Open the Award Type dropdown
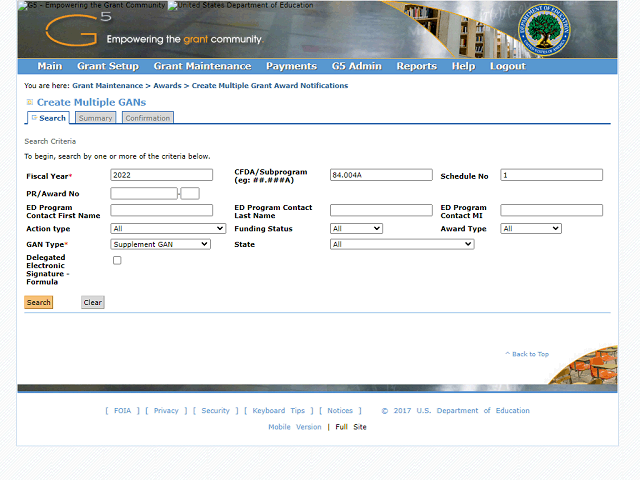Viewport: 640px width, 480px height. pyautogui.click(x=531, y=229)
